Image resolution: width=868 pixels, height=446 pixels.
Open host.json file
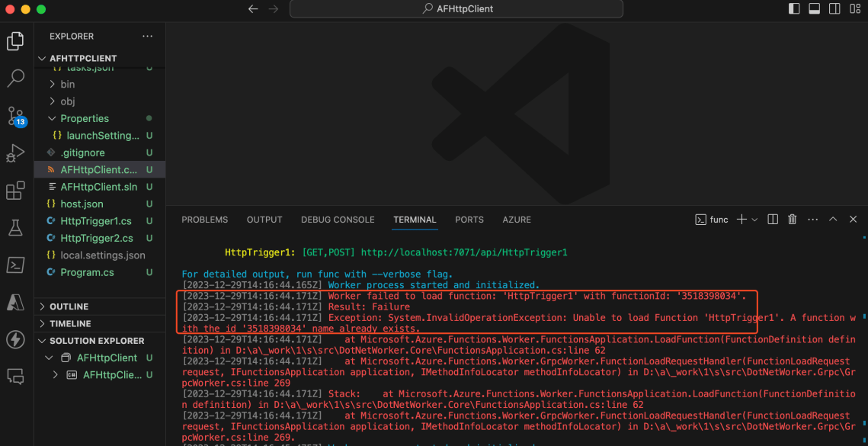point(100,204)
